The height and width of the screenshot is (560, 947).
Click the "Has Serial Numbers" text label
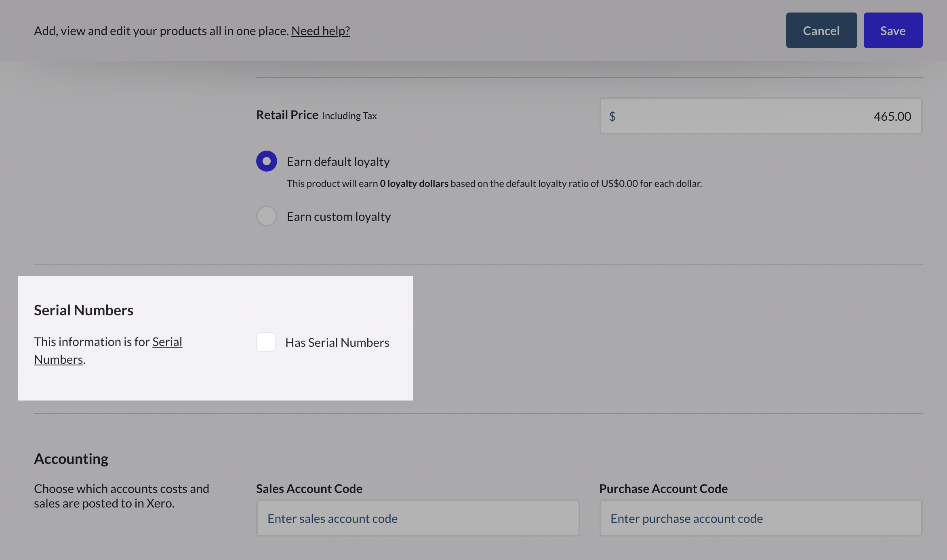(x=337, y=342)
